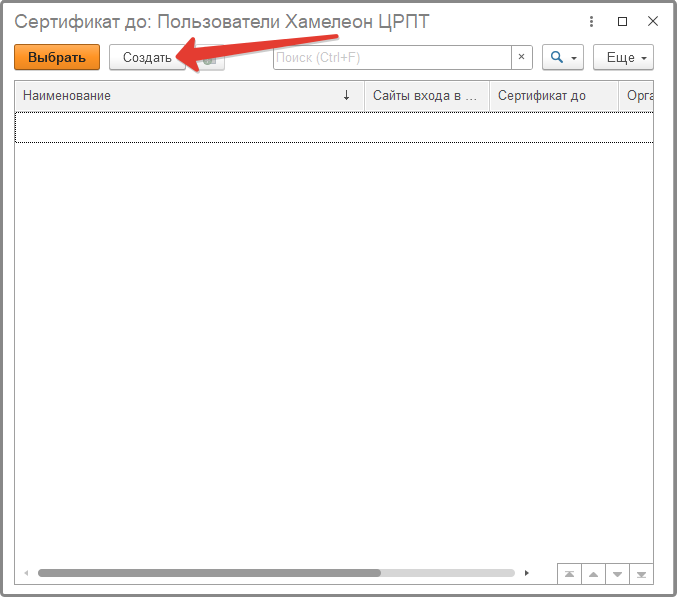Close the Сертификат до dialog
This screenshot has width=677, height=597.
pos(653,21)
